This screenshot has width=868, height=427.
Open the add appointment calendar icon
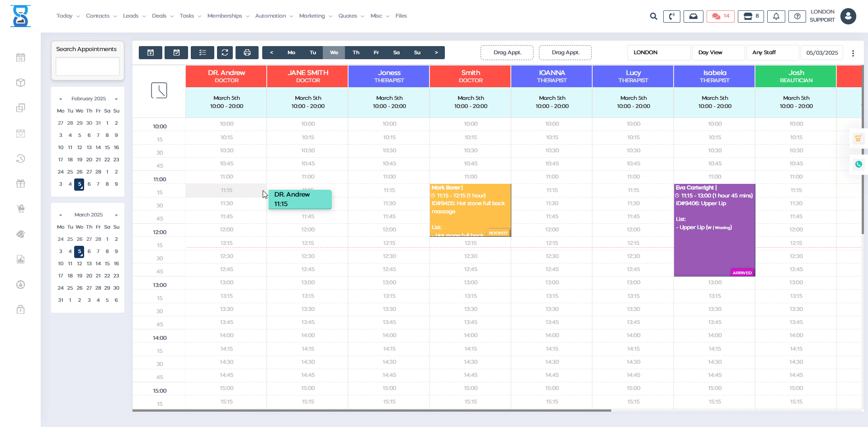pos(150,52)
